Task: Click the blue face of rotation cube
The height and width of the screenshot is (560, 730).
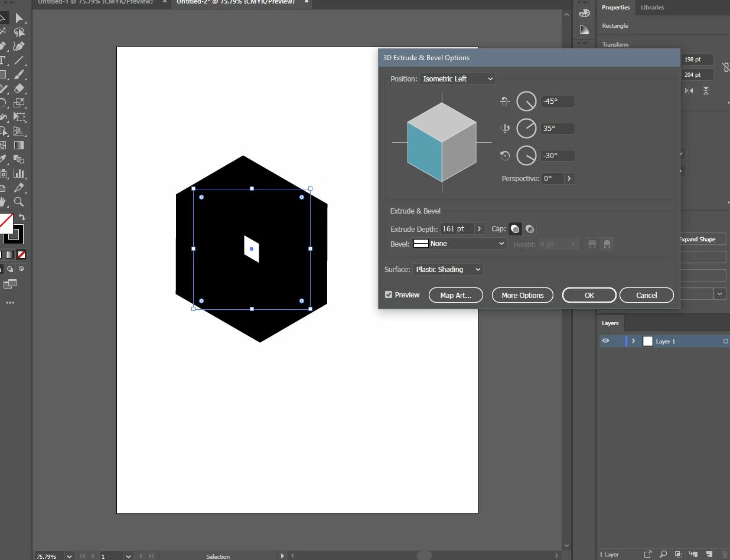Action: coord(425,152)
